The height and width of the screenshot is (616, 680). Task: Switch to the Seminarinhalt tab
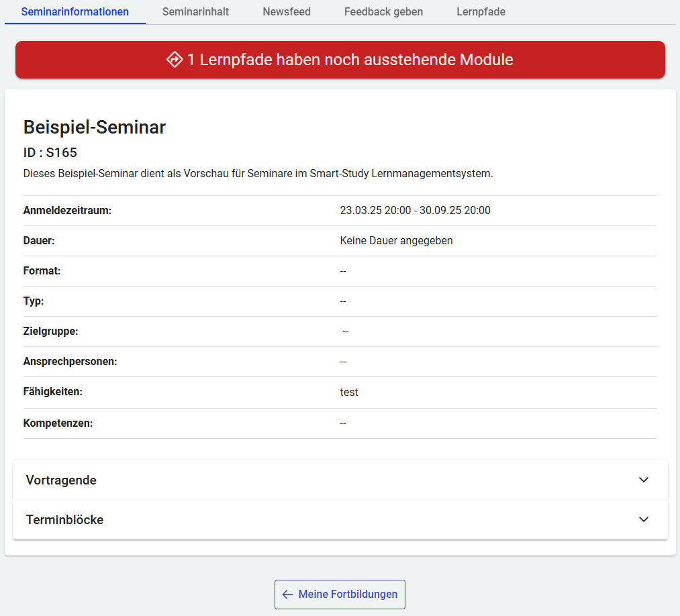(195, 12)
